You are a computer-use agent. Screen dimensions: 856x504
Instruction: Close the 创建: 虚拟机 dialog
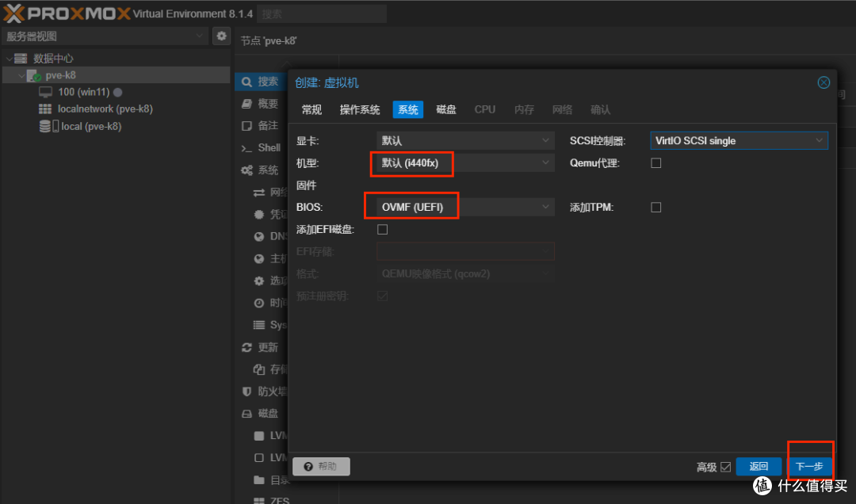point(824,82)
